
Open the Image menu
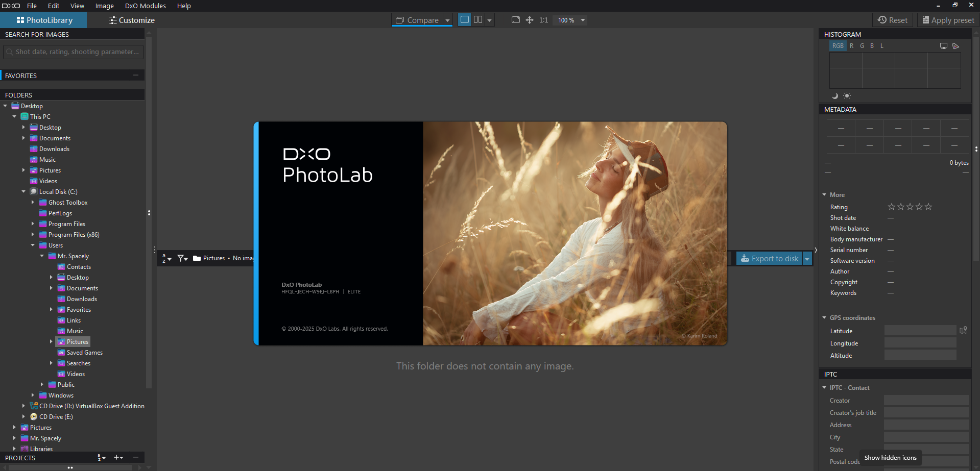(x=104, y=6)
